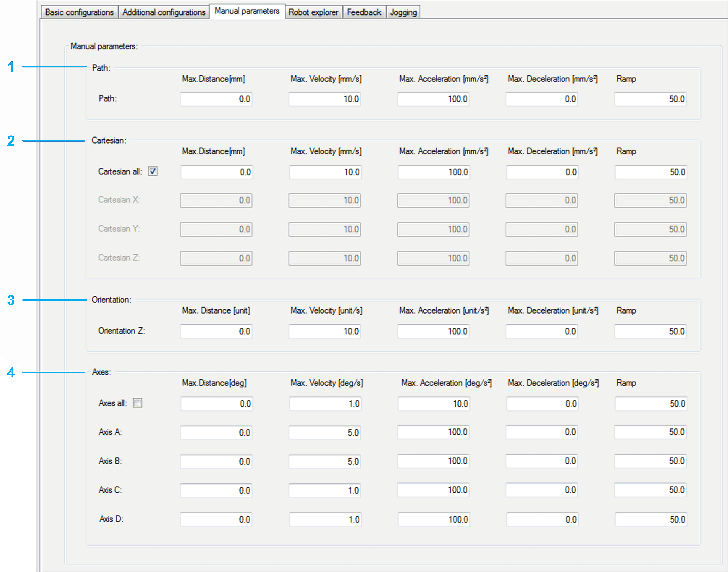
Task: Click the disabled Cartesian X Max. Distance field
Action: point(216,200)
